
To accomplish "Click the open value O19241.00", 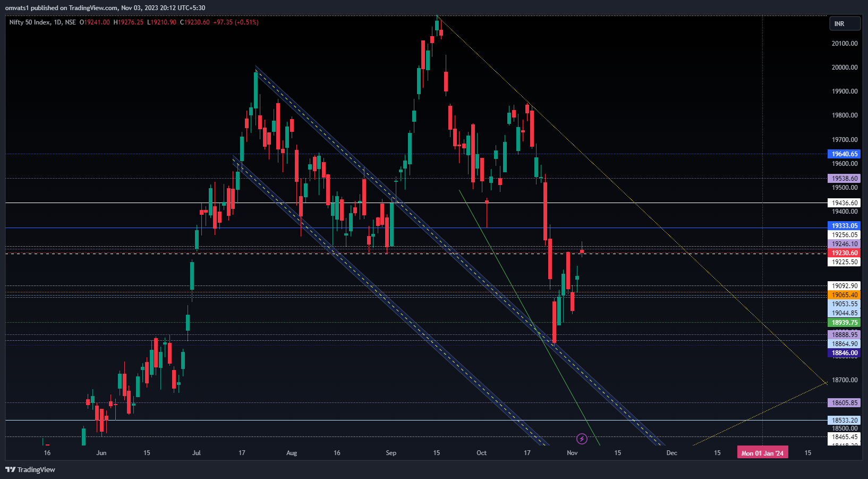I will tap(95, 22).
